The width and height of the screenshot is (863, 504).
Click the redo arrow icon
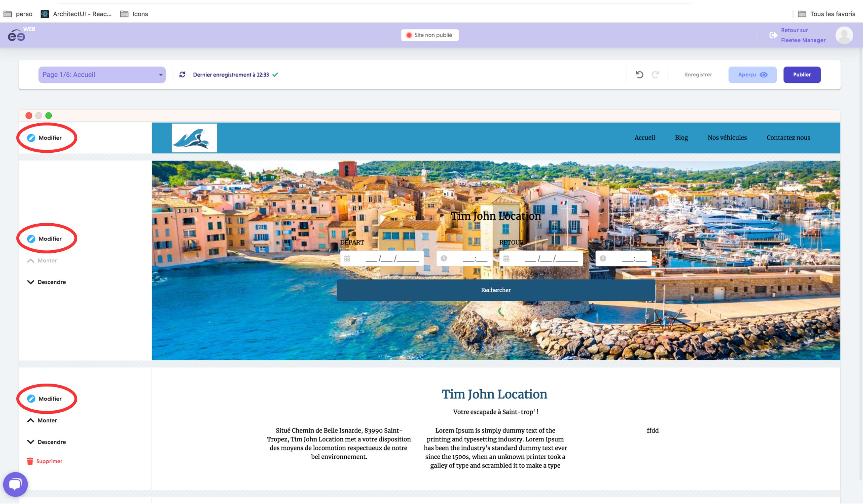pos(655,75)
